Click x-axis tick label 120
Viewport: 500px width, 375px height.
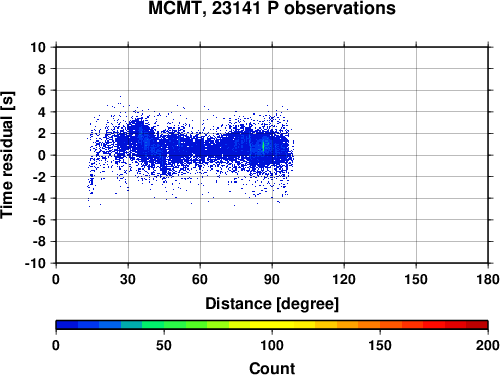click(x=344, y=279)
